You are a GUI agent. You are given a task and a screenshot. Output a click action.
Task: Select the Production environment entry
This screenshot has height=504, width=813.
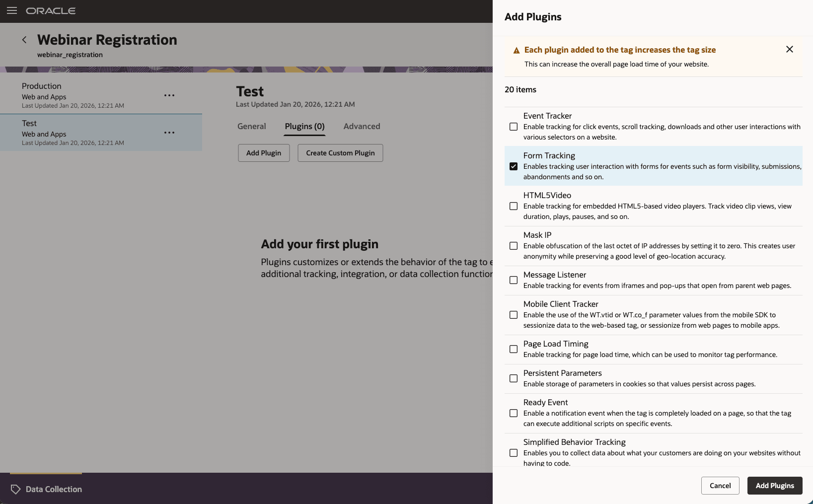[74, 94]
